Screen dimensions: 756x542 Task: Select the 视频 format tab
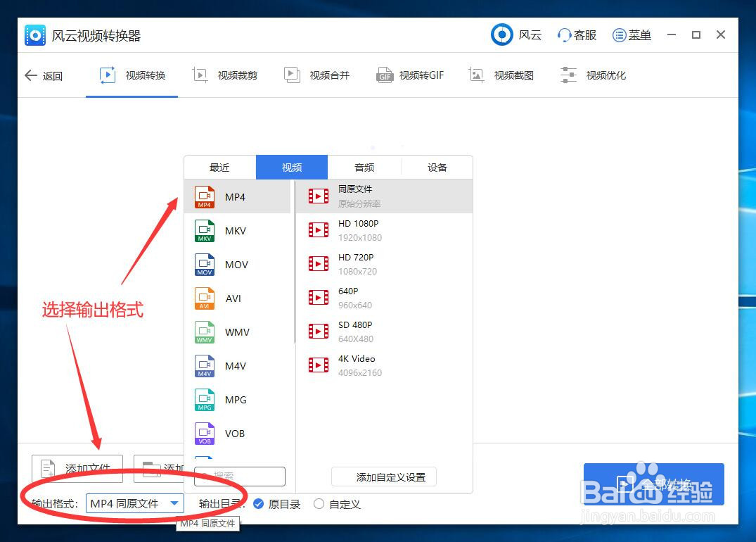click(x=292, y=168)
